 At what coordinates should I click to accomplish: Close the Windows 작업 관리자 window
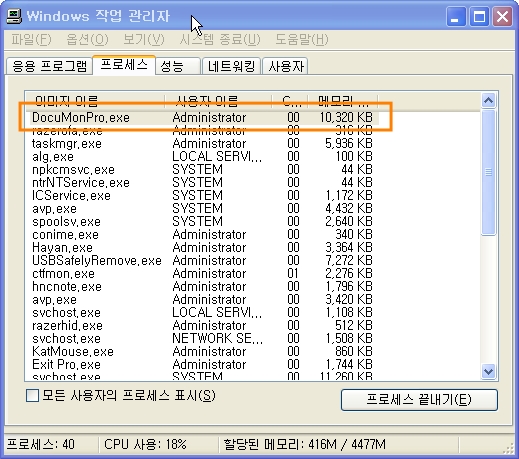[502, 16]
